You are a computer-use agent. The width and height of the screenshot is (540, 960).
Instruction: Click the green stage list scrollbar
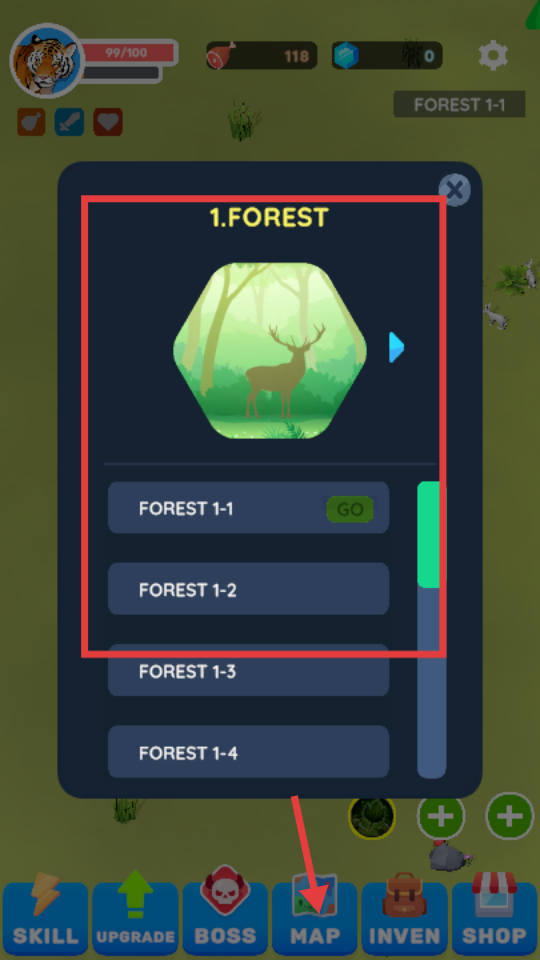[x=429, y=534]
